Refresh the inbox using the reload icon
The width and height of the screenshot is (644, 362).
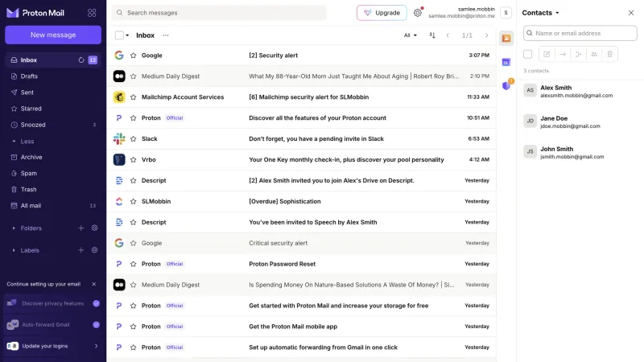[81, 60]
